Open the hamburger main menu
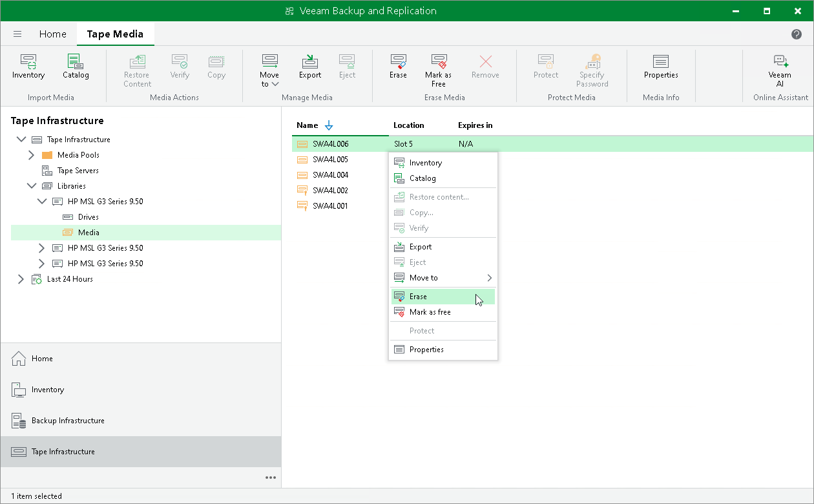 coord(17,34)
